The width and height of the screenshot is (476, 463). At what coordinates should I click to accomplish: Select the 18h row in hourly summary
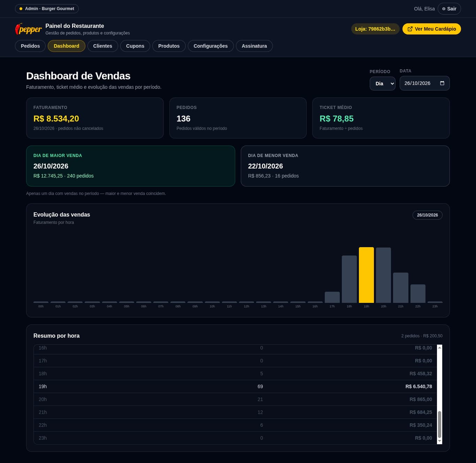click(235, 374)
